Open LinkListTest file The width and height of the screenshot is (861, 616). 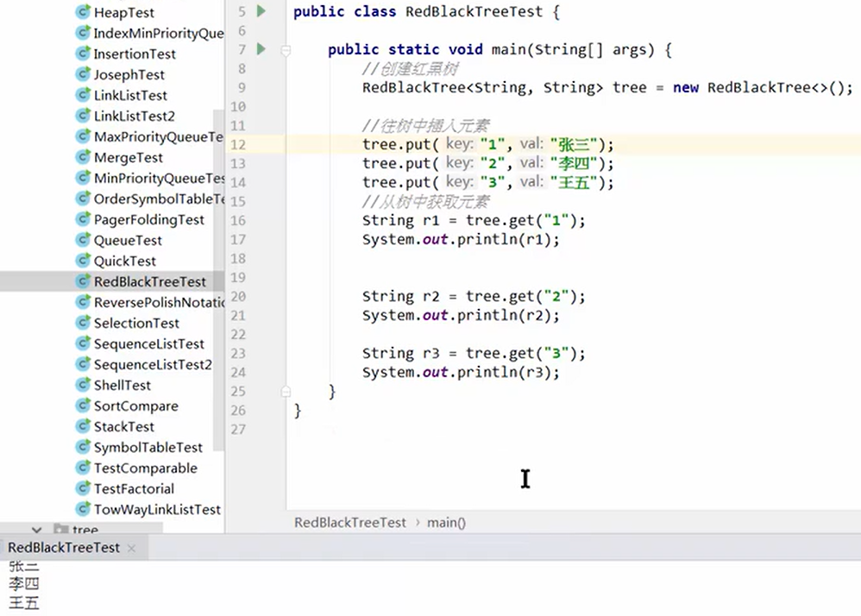click(x=130, y=95)
